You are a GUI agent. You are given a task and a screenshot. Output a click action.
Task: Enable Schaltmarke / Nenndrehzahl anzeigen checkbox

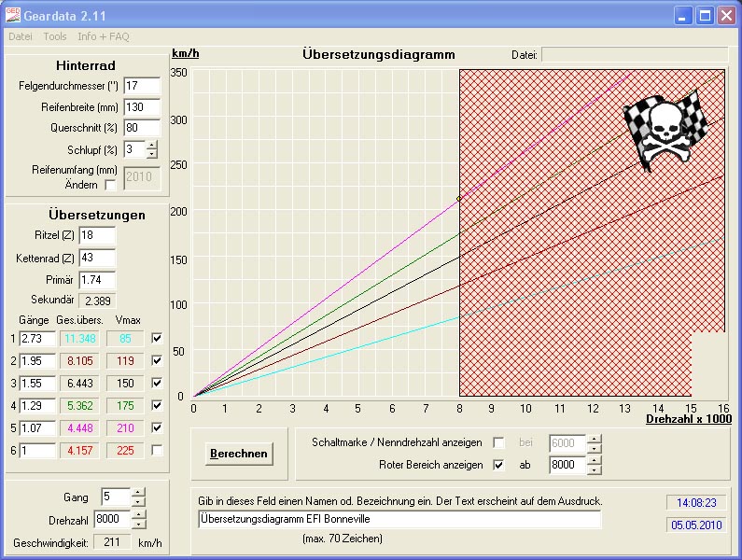498,442
